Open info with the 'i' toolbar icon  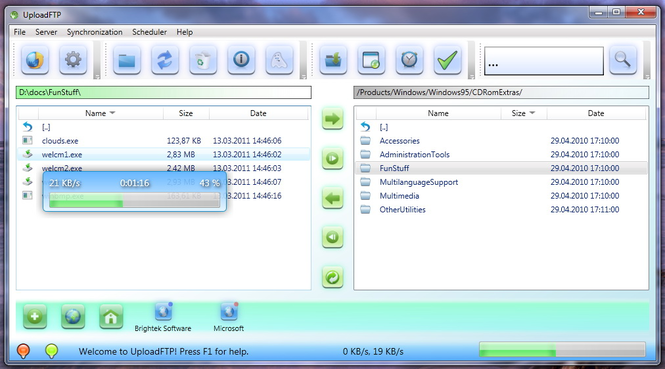241,60
